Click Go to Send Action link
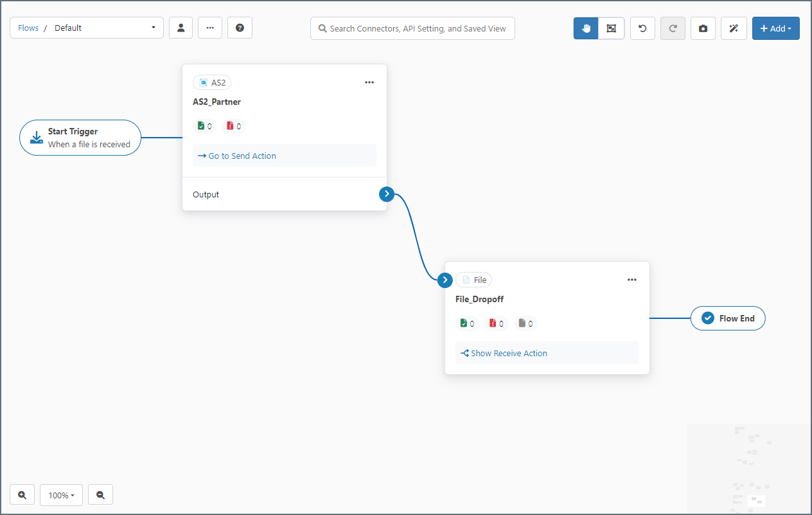 (237, 156)
